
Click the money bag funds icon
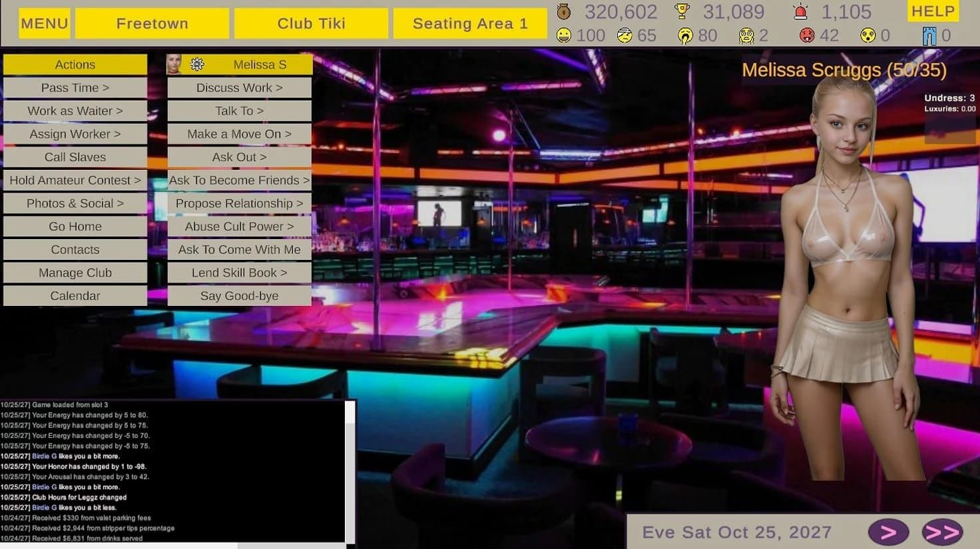(563, 11)
